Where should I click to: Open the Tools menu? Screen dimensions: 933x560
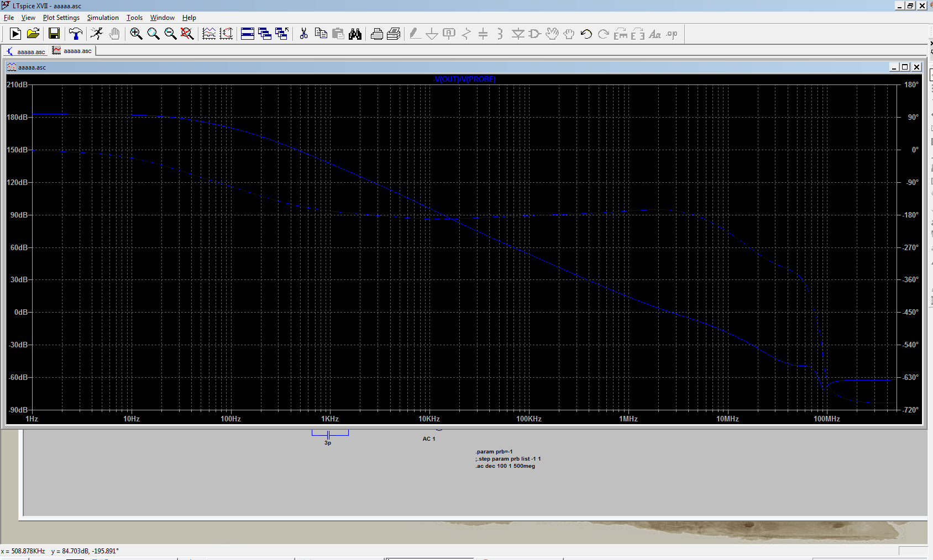point(134,18)
